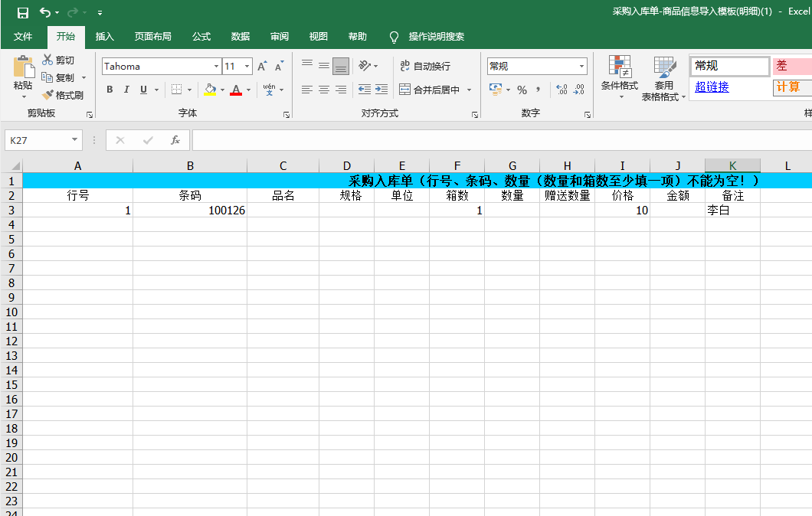Screen dimensions: 812x516
Task: Toggle italic formatting
Action: 126,90
